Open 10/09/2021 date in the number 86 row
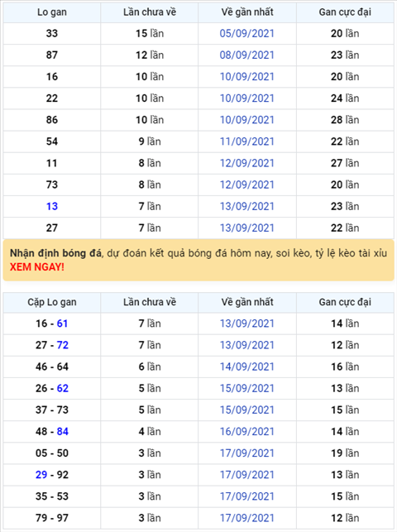The image size is (397, 532). [x=246, y=120]
